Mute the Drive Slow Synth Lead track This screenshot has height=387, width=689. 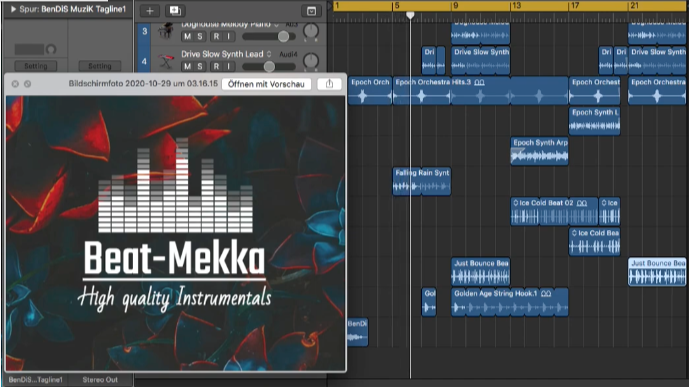[188, 66]
